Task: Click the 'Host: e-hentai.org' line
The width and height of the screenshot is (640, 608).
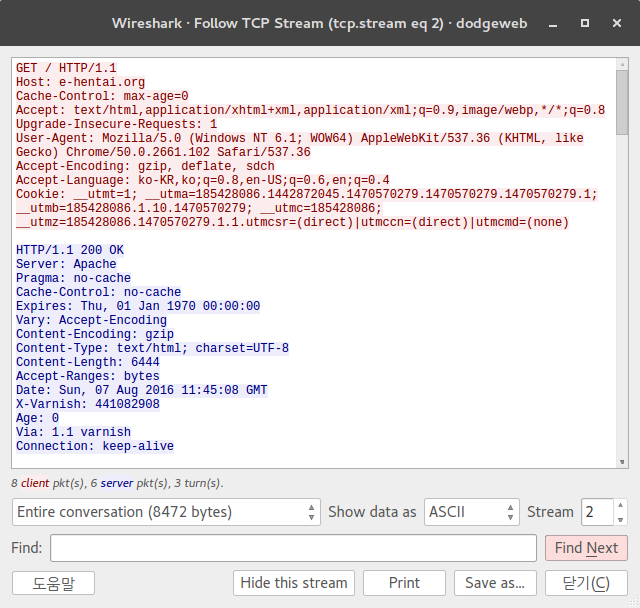Action: coord(80,82)
